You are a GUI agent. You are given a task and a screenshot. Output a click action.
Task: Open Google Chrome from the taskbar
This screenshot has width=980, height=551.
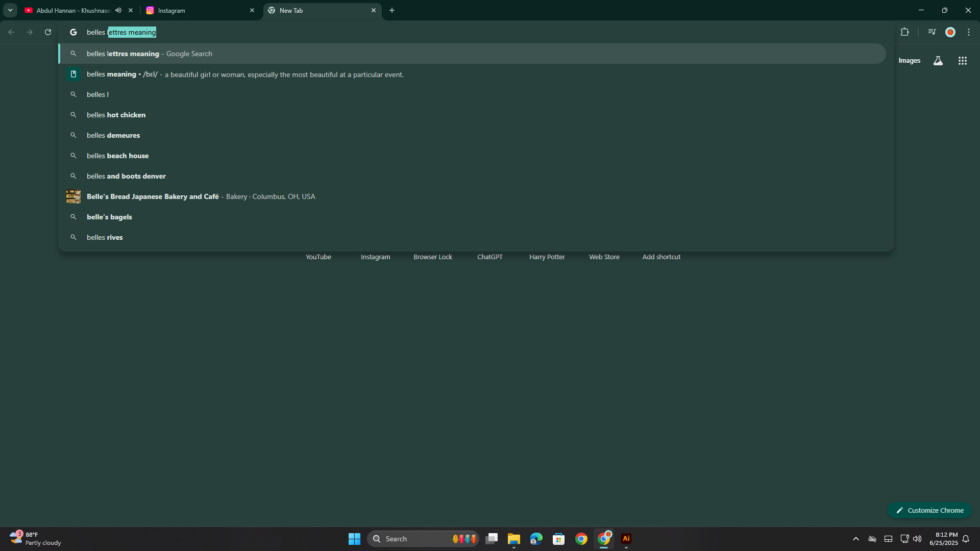pyautogui.click(x=581, y=539)
